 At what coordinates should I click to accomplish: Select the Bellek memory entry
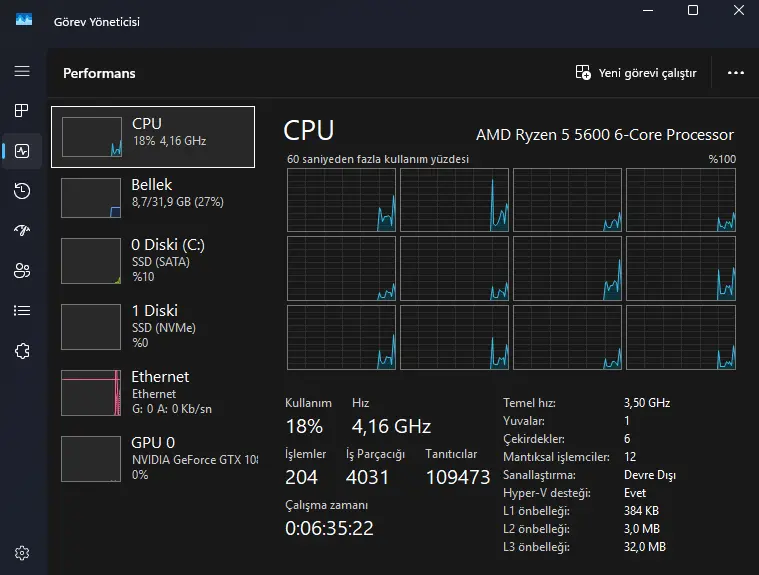pyautogui.click(x=153, y=197)
